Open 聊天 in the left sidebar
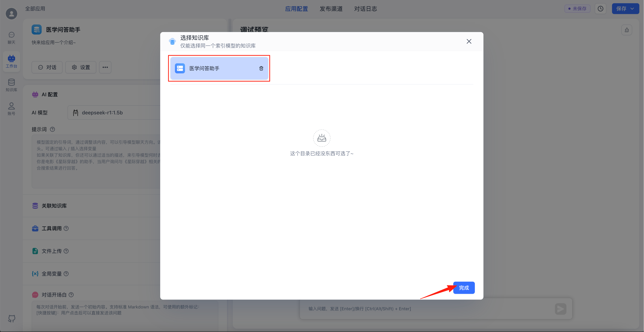The image size is (644, 332). click(11, 38)
